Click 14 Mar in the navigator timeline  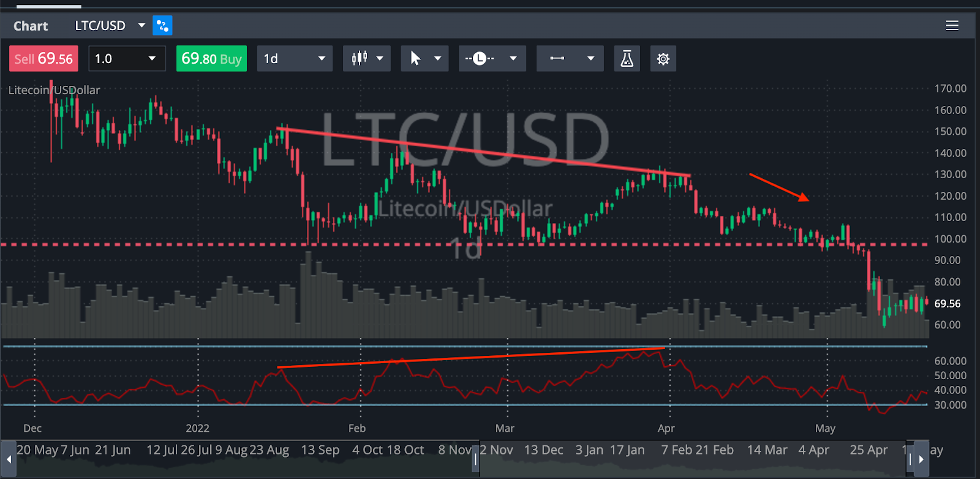pyautogui.click(x=767, y=450)
